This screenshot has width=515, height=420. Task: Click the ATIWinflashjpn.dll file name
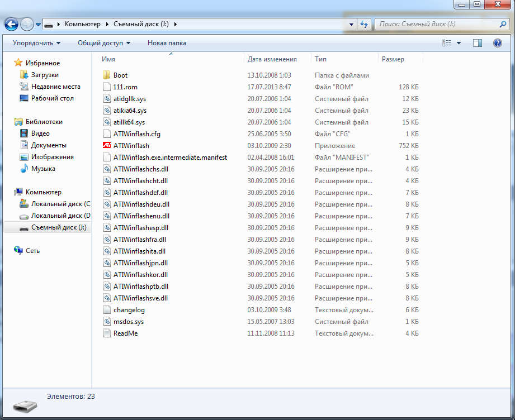pyautogui.click(x=140, y=263)
